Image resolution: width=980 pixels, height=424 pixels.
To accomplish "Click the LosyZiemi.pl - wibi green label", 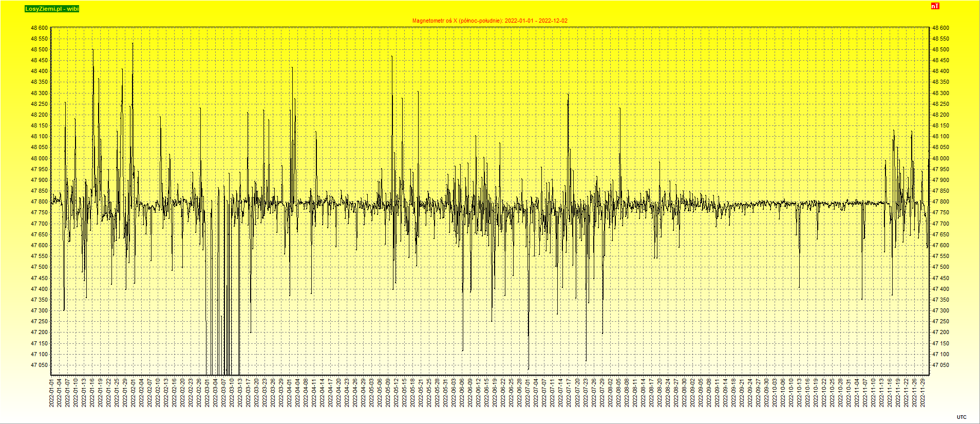I will (52, 9).
